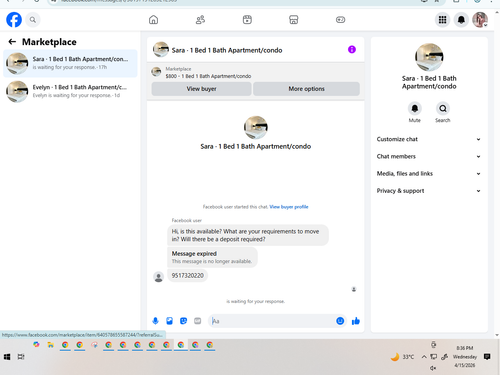The width and height of the screenshot is (500, 375).
Task: Open the Sara conversation header title
Action: [227, 50]
